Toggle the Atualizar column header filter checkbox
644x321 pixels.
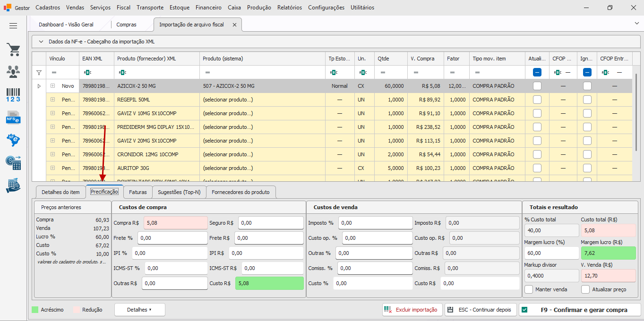point(537,73)
